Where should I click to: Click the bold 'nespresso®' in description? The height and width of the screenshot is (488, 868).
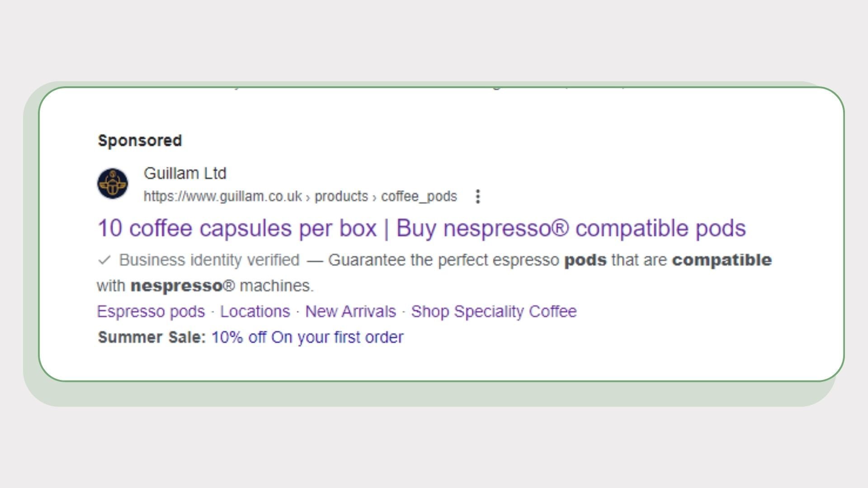183,286
